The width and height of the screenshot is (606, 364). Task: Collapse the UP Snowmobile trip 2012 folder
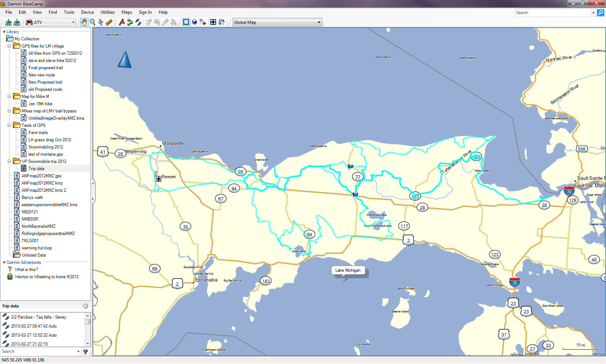coord(9,161)
